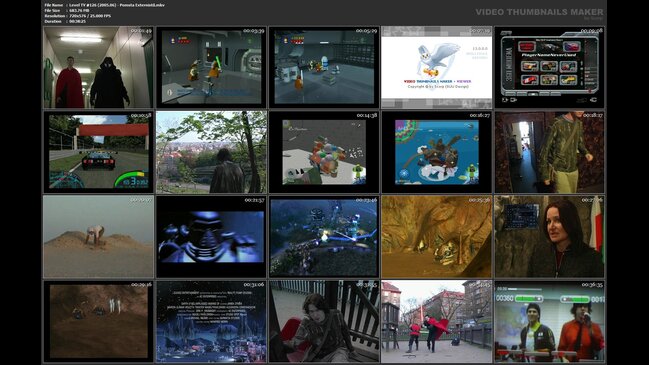The width and height of the screenshot is (649, 365).
Task: Open the credits over night city thumbnail
Action: tap(211, 322)
